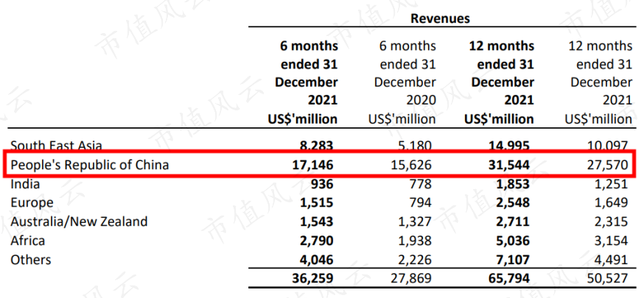This screenshot has width=644, height=298.
Task: Click the Europe row label
Action: coord(32,202)
